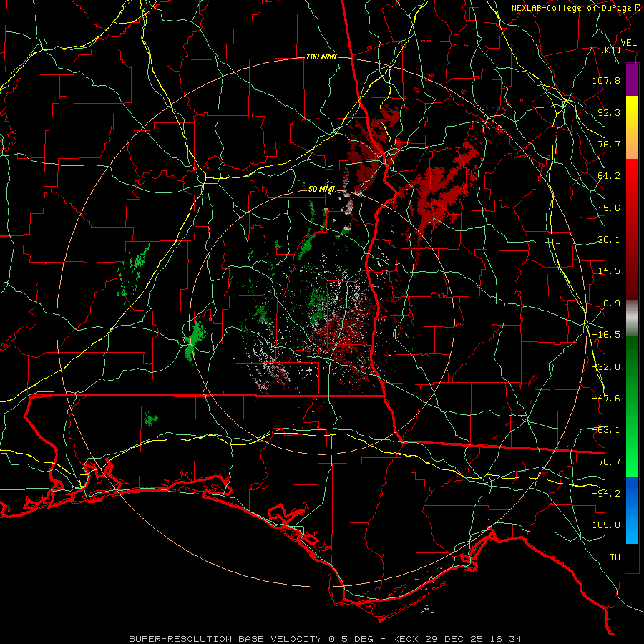644x644 pixels.
Task: Click the 45.6 scale value
Action: click(x=609, y=208)
